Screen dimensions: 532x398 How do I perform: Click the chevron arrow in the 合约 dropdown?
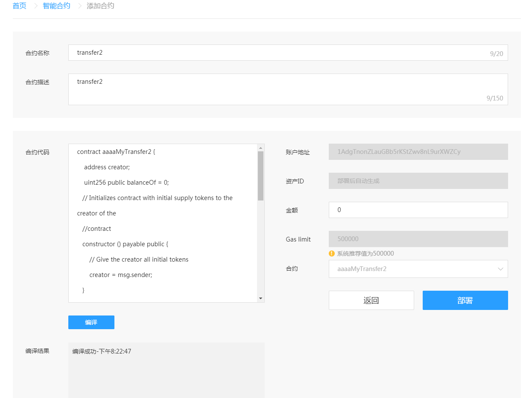tap(500, 269)
